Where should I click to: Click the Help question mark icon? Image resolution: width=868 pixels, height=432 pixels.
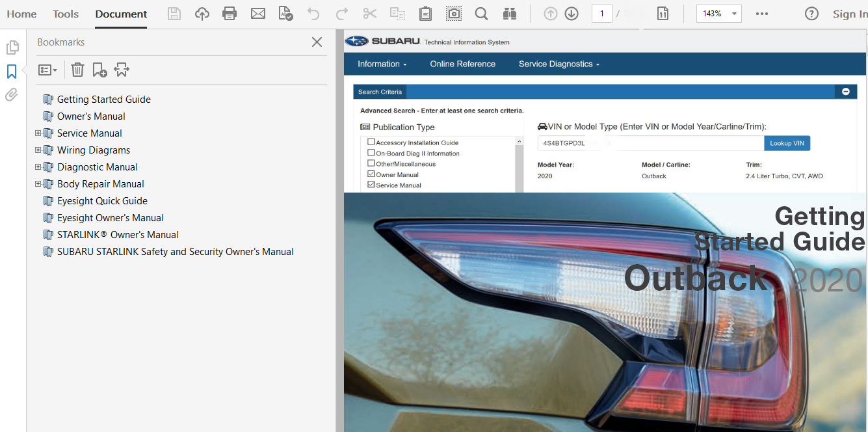point(811,14)
